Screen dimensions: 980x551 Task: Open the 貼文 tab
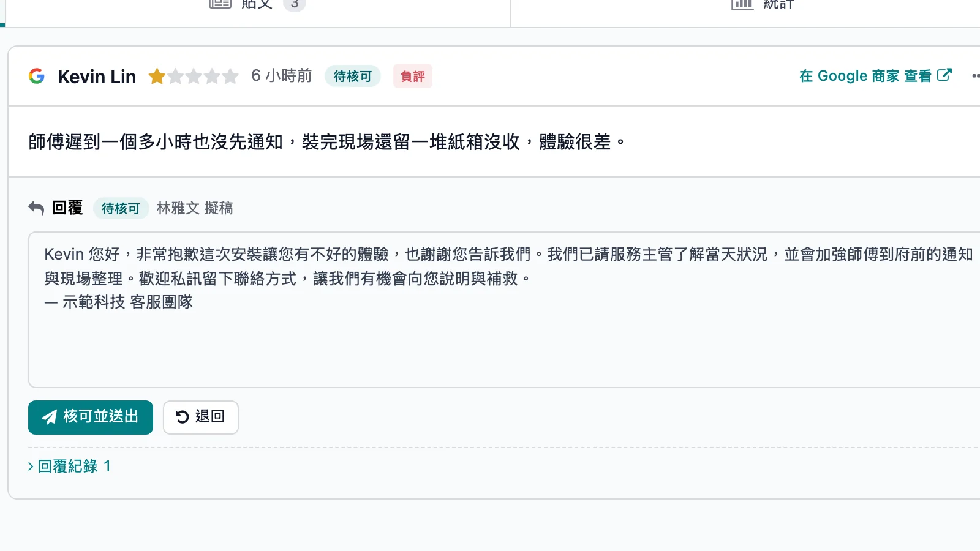257,6
